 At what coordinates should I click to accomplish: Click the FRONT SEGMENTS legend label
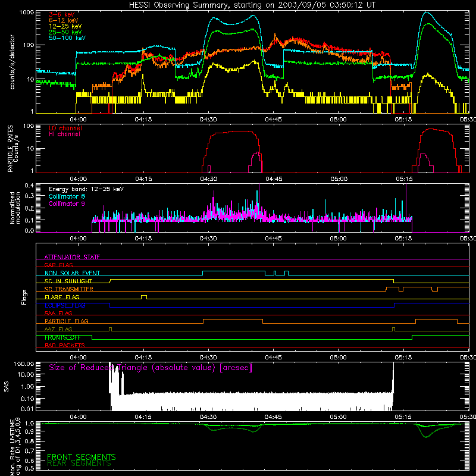82,457
